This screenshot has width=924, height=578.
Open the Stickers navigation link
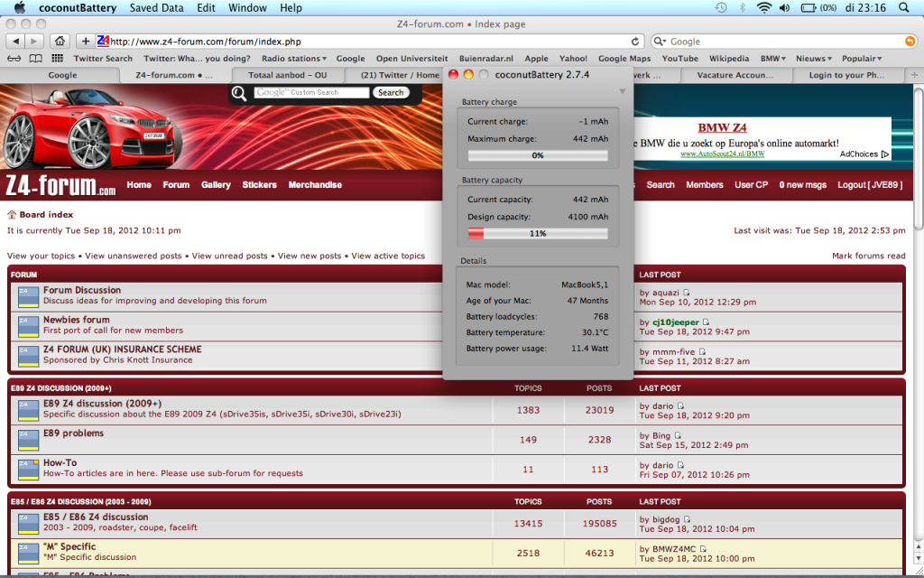[259, 184]
